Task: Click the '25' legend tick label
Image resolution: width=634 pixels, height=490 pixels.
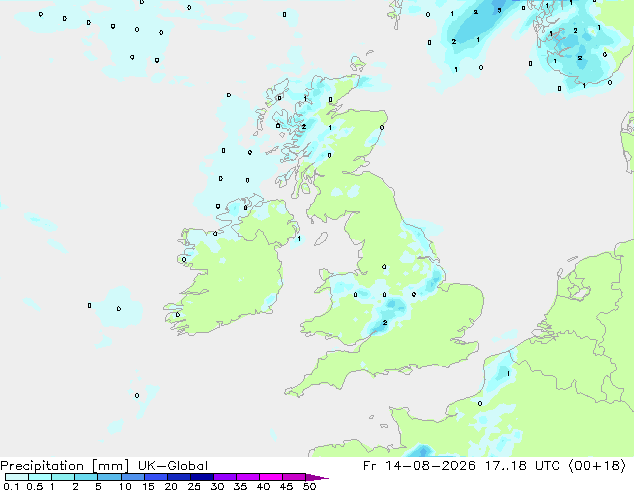Action: click(194, 486)
